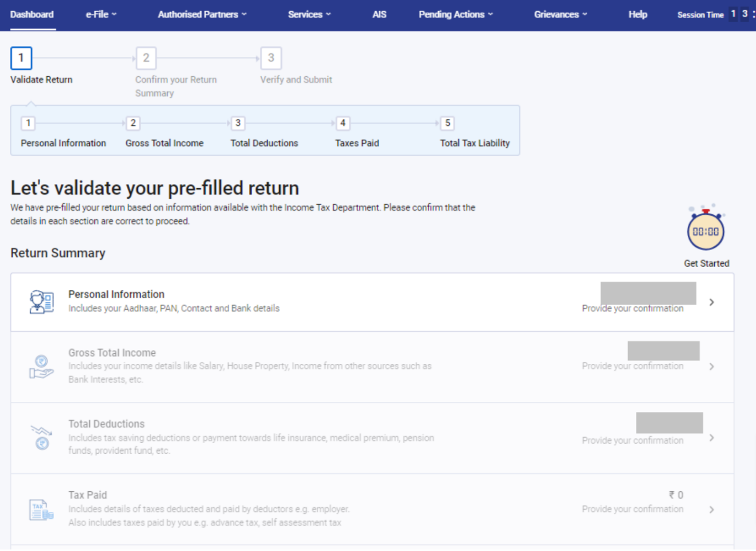Click step 2 Confirm your Return Summary icon
The height and width of the screenshot is (551, 756).
click(146, 58)
